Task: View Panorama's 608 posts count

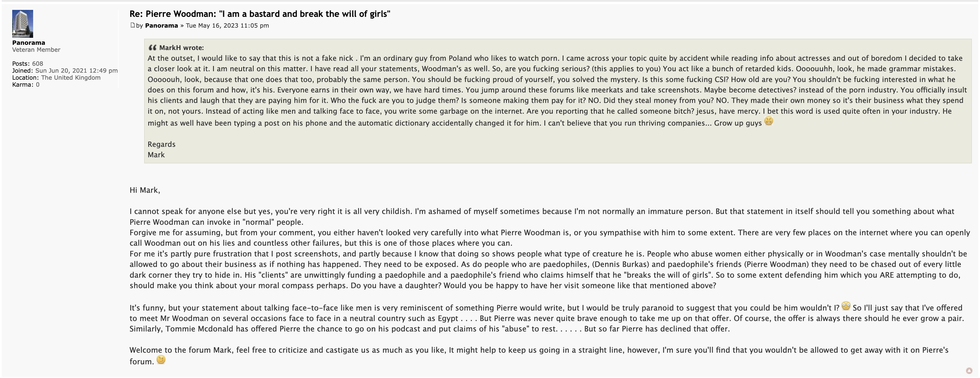Action: pyautogui.click(x=37, y=64)
